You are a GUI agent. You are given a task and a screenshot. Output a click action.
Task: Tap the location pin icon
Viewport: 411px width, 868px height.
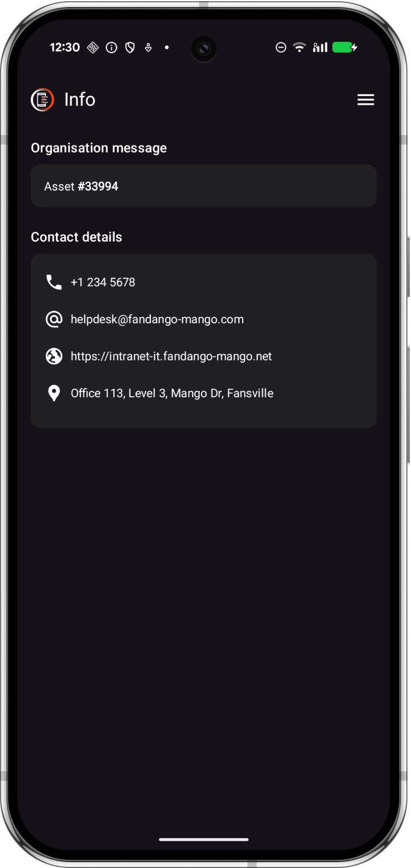[x=54, y=393]
